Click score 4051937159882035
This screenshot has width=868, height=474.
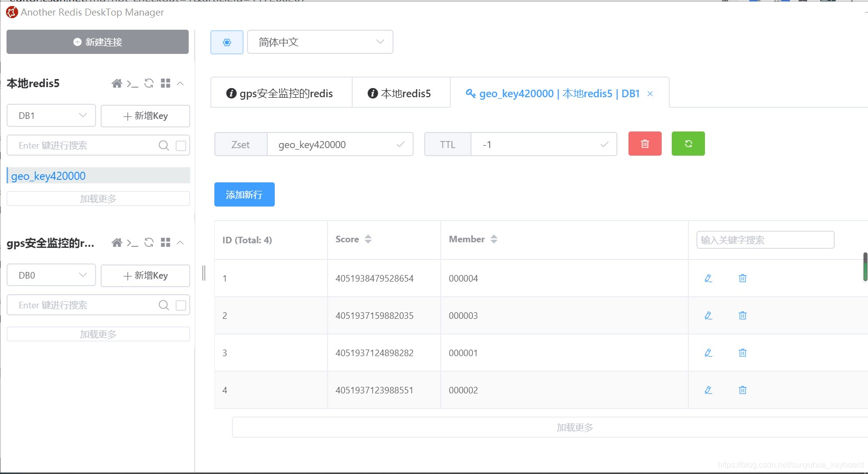point(374,316)
